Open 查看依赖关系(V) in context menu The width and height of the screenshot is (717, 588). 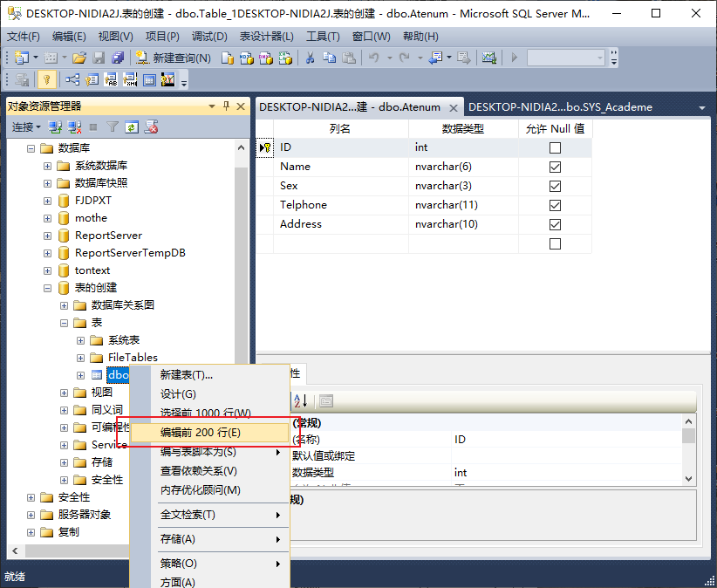pyautogui.click(x=210, y=470)
